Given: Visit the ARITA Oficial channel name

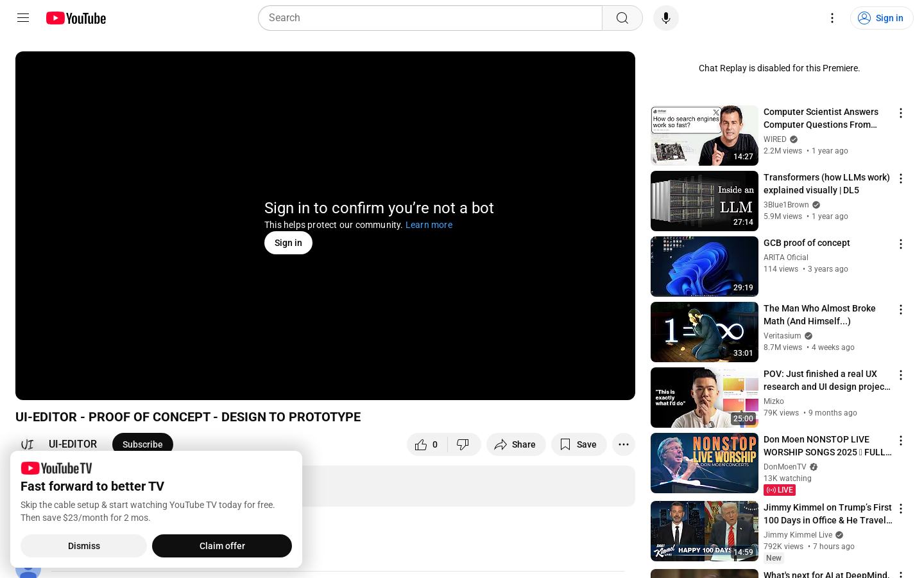Looking at the screenshot, I should tap(786, 258).
